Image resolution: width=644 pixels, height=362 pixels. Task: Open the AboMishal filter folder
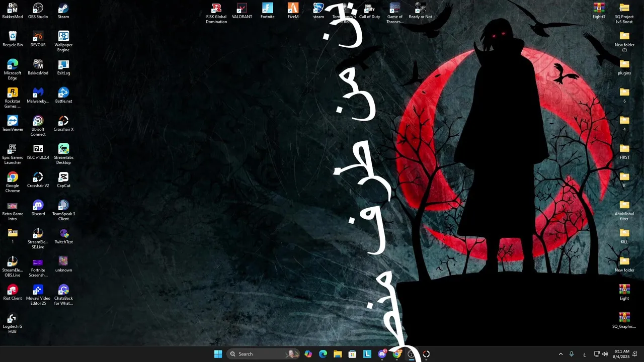pyautogui.click(x=624, y=211)
